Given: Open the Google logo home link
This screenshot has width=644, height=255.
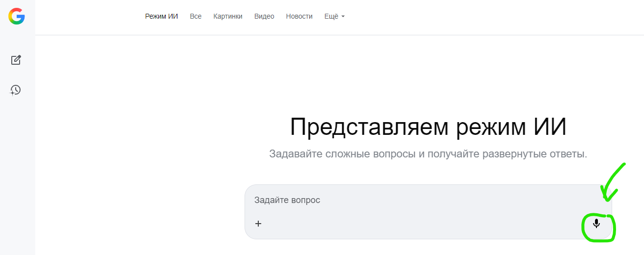Looking at the screenshot, I should tap(16, 16).
